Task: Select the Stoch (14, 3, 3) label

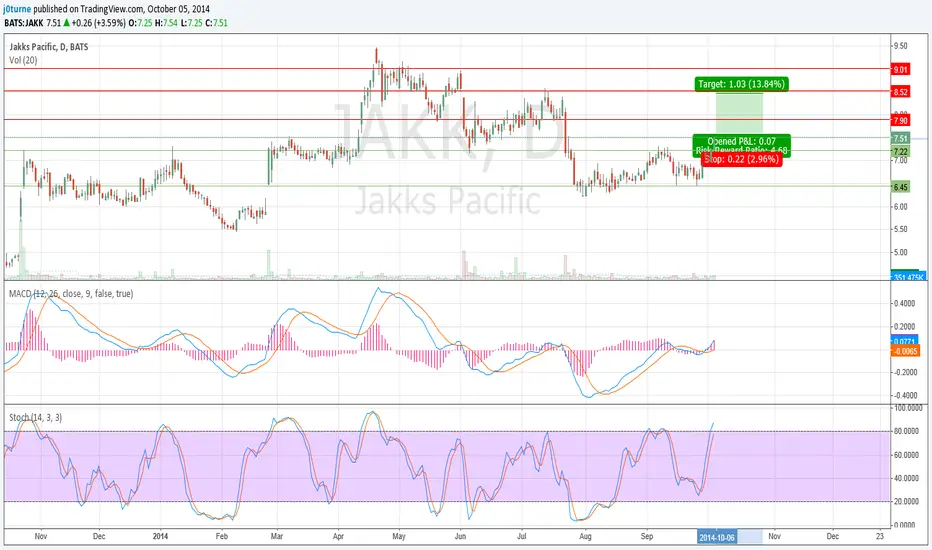Action: (35, 417)
